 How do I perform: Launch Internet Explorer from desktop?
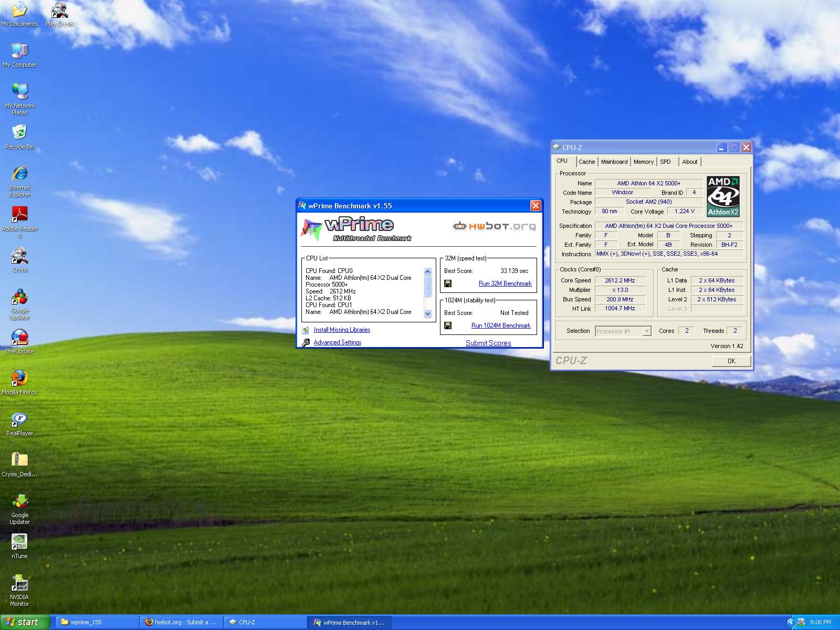(x=19, y=181)
